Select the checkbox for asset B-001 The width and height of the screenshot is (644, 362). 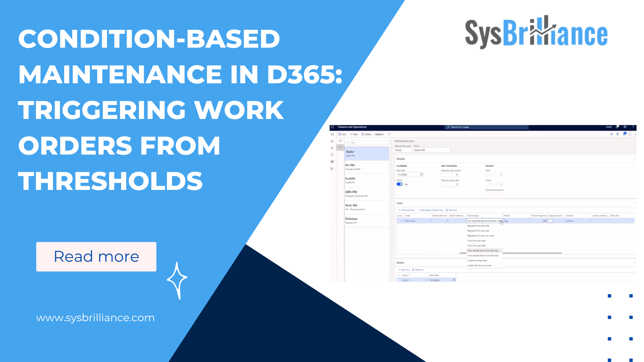[399, 280]
